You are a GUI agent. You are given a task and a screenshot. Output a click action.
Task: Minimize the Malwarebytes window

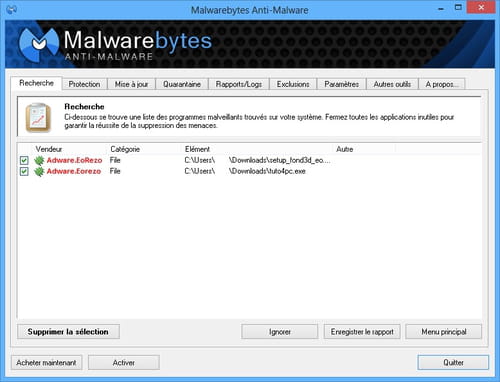[x=441, y=8]
